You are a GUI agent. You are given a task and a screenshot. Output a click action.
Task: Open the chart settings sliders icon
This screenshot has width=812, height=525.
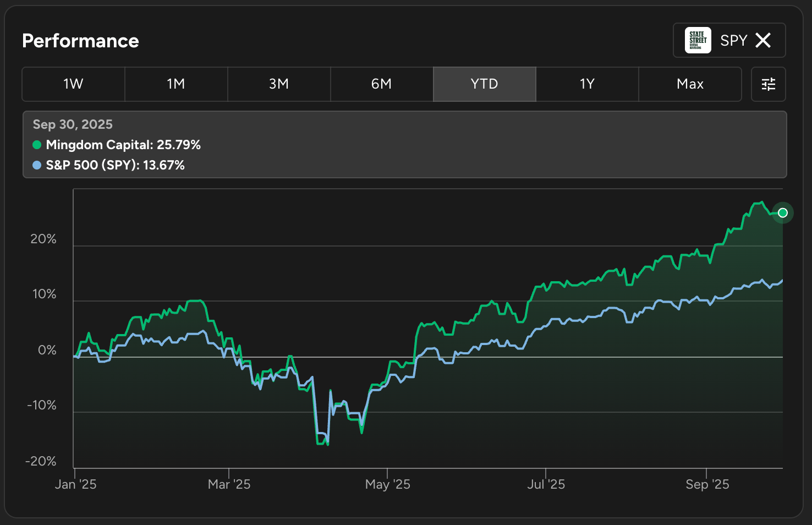point(768,84)
